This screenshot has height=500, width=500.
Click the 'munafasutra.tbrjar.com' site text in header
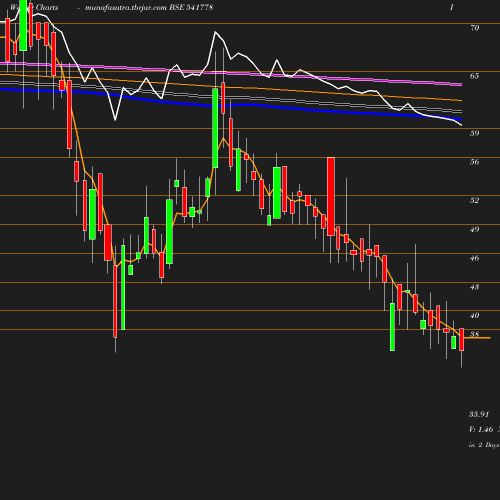click(x=126, y=7)
